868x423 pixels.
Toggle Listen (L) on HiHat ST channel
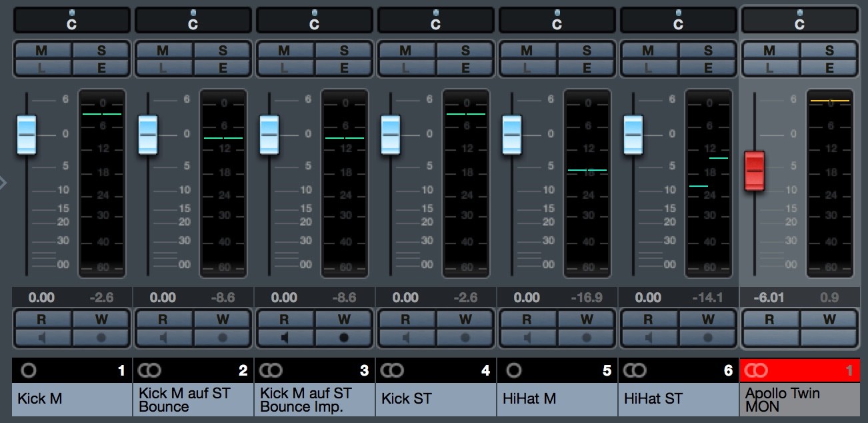coord(648,67)
